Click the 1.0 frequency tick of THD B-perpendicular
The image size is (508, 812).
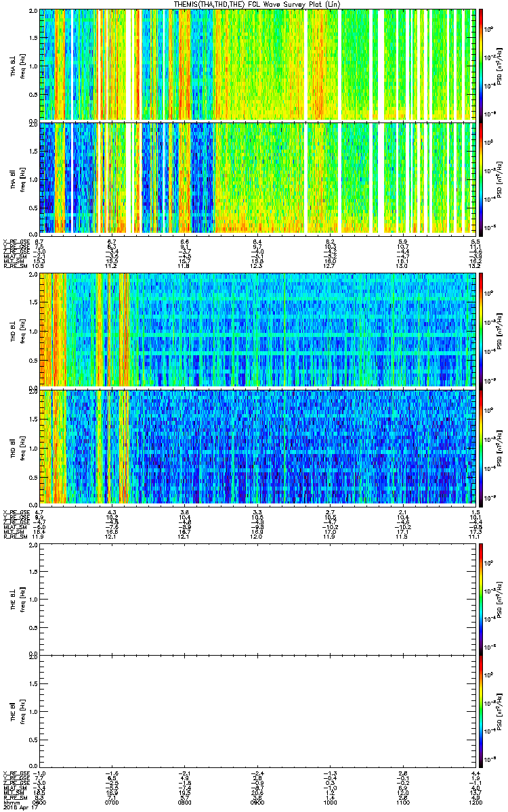(32, 331)
